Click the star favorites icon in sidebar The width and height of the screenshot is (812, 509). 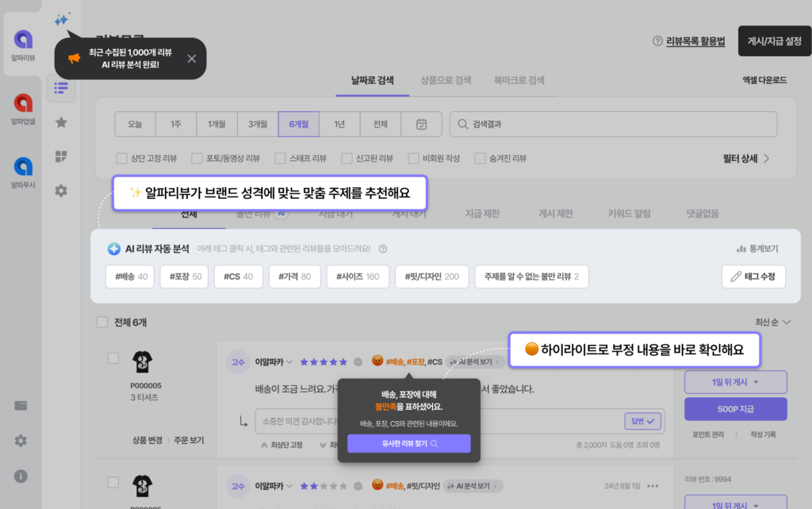60,123
